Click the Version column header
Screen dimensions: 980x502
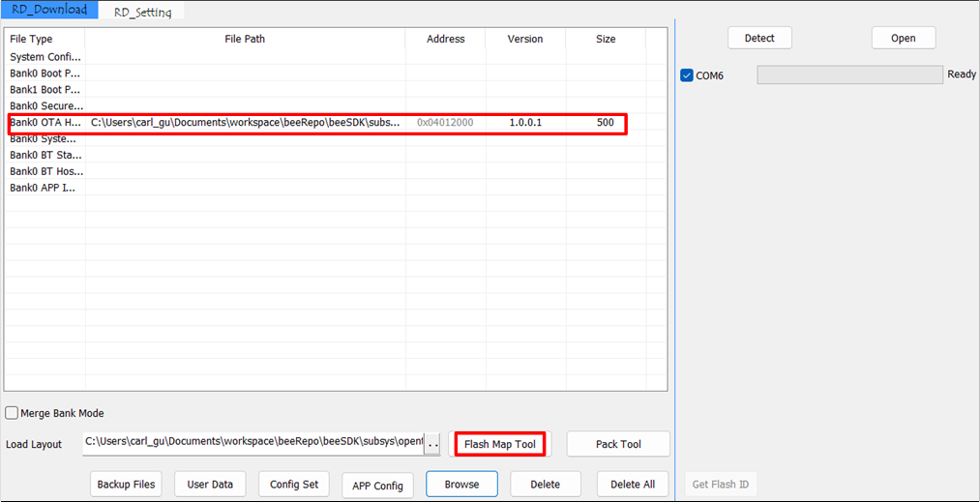click(x=525, y=39)
